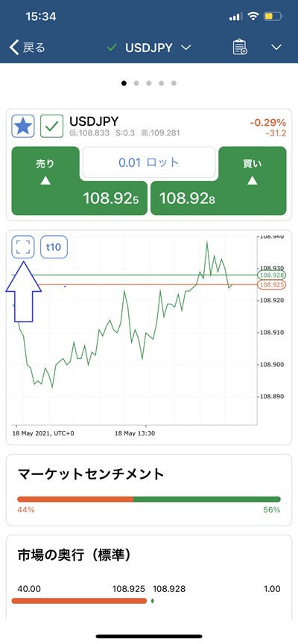Tap the 買い buy button at 108.928
The width and height of the screenshot is (298, 644).
pos(219,181)
